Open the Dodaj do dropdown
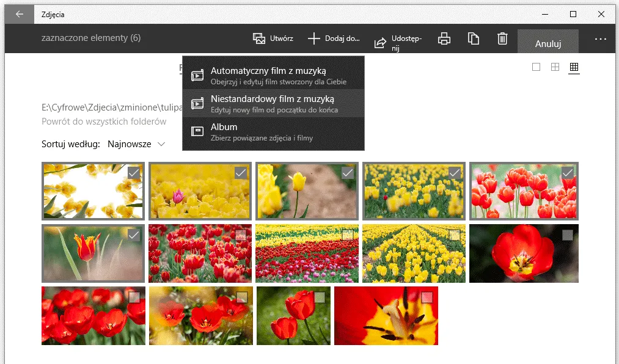Screen dimensions: 619x364 pos(334,38)
